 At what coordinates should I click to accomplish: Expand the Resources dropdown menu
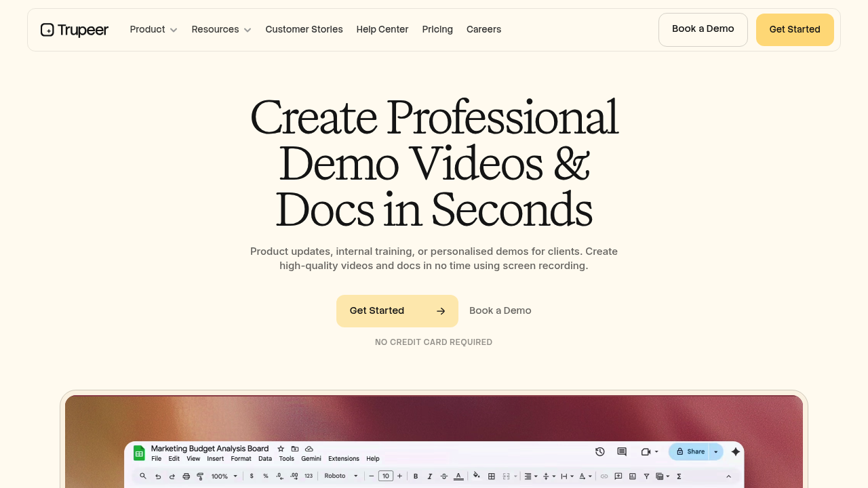tap(221, 30)
